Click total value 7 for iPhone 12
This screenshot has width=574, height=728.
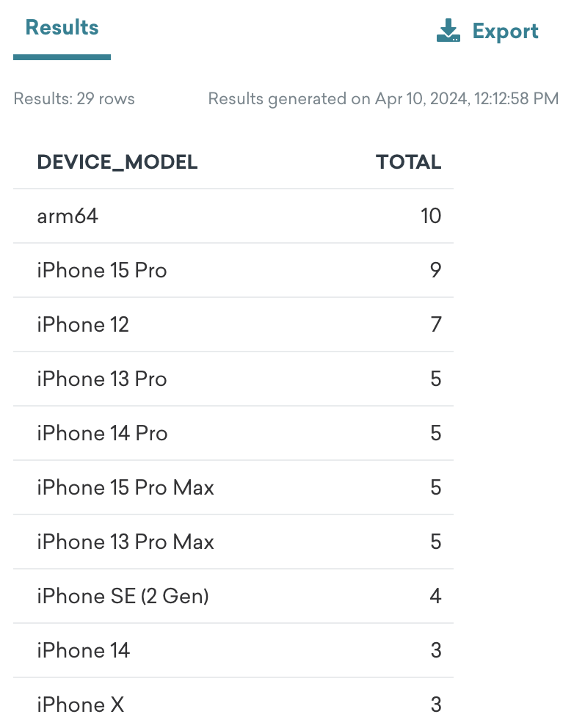click(436, 324)
